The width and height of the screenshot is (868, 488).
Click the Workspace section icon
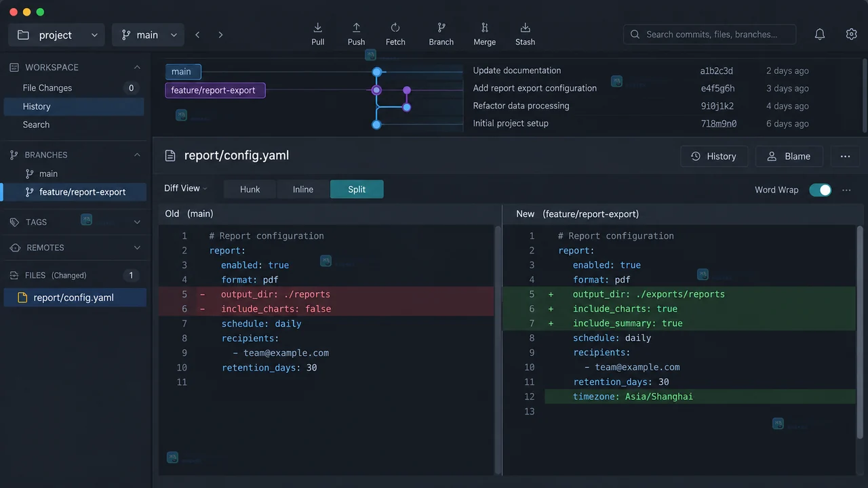(14, 67)
